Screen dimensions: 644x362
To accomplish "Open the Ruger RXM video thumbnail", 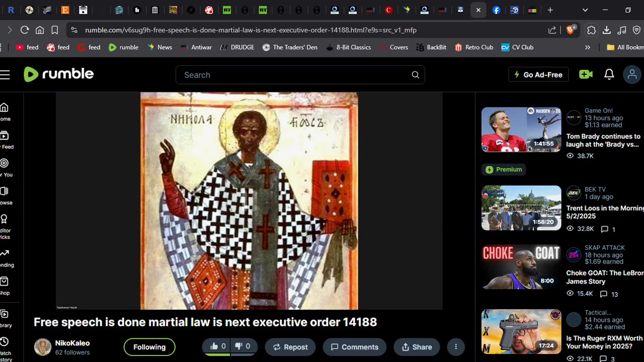I will (521, 331).
